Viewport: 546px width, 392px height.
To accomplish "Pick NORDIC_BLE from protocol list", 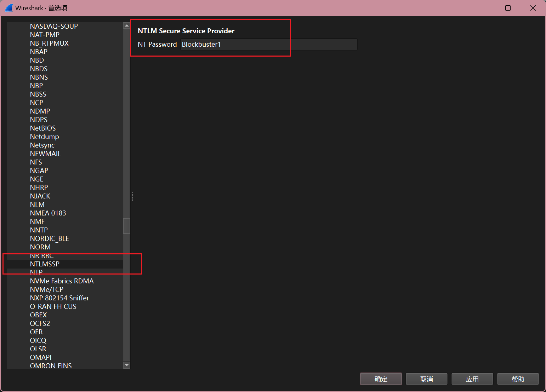I will point(50,238).
